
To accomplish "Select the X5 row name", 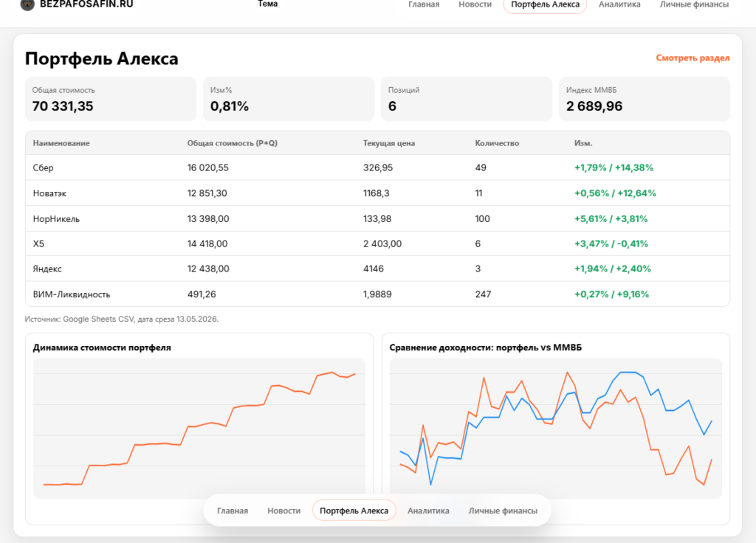I will coord(38,243).
